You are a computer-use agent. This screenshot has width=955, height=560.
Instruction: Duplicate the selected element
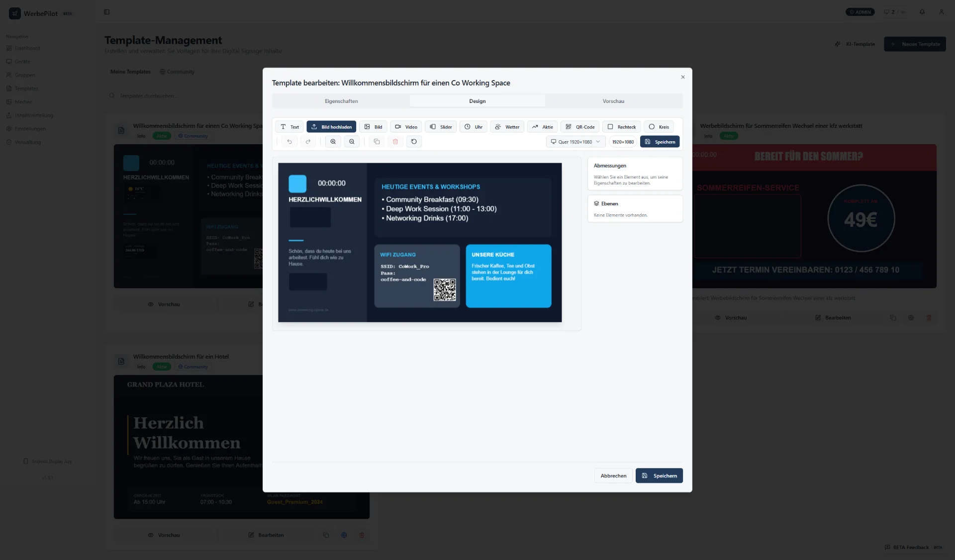coord(377,142)
